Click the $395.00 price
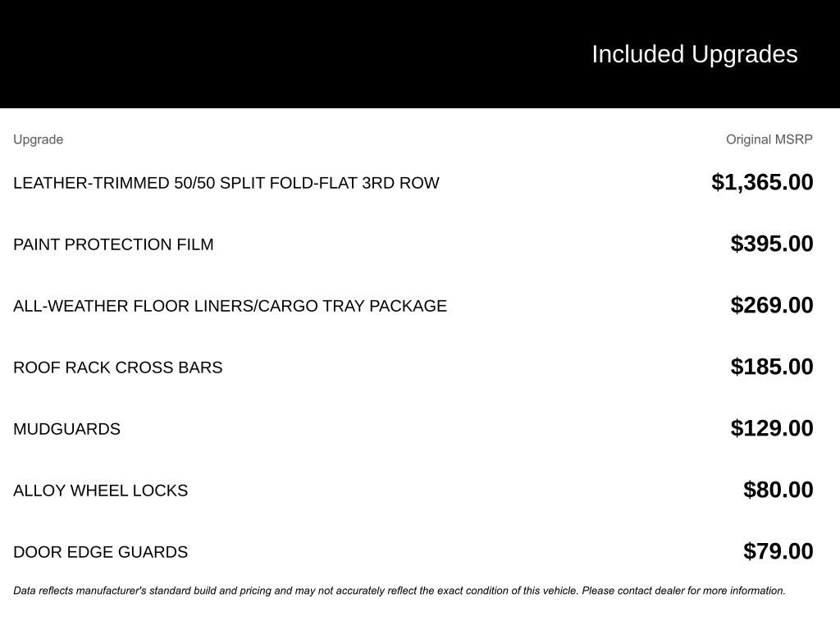 [771, 244]
